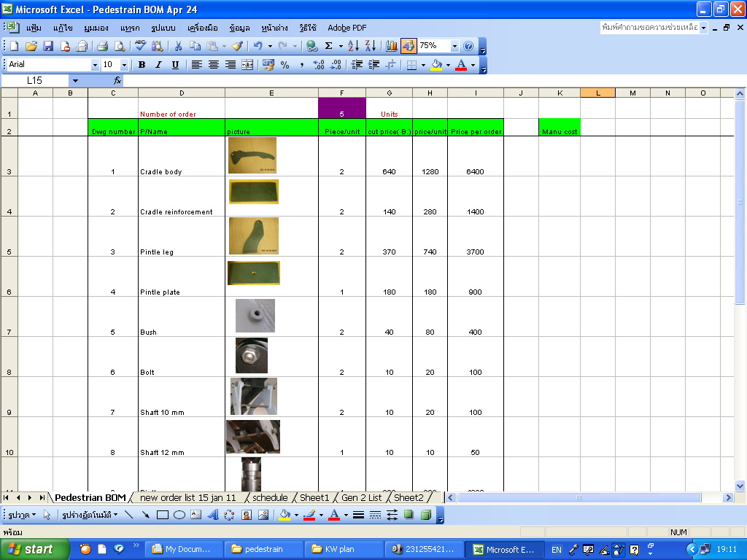Click the Name Box showing L15
Image resolution: width=747 pixels, height=560 pixels.
34,81
